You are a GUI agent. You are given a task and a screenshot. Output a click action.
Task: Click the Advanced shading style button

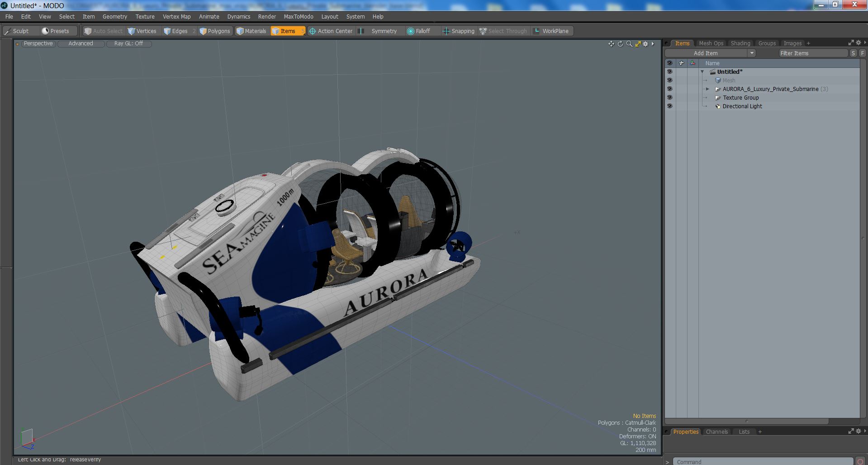[x=81, y=43]
